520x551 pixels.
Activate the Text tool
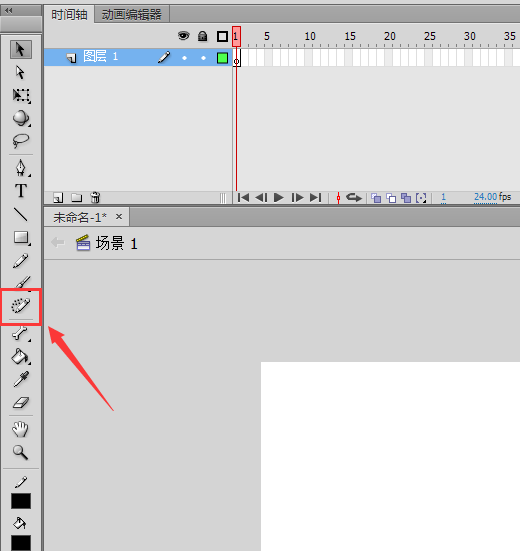click(x=21, y=191)
